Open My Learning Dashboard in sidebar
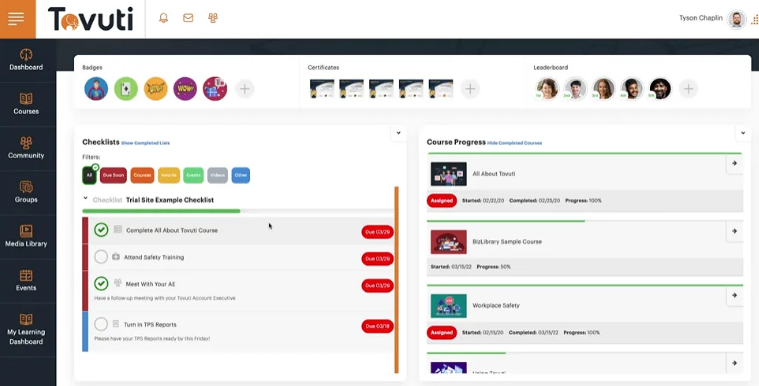 coord(26,330)
